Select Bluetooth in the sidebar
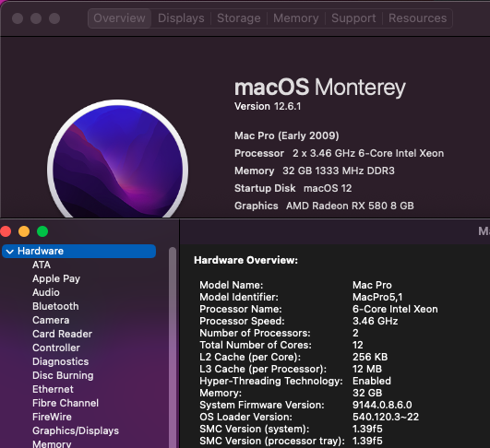Image resolution: width=490 pixels, height=448 pixels. (x=55, y=306)
